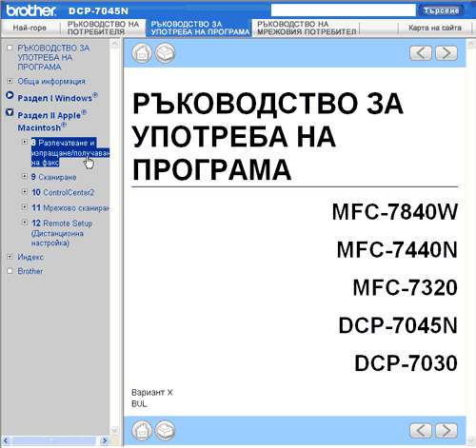This screenshot has height=448, width=476.
Task: Open the 10 ControlCenter2 chapter link
Action: (63, 192)
